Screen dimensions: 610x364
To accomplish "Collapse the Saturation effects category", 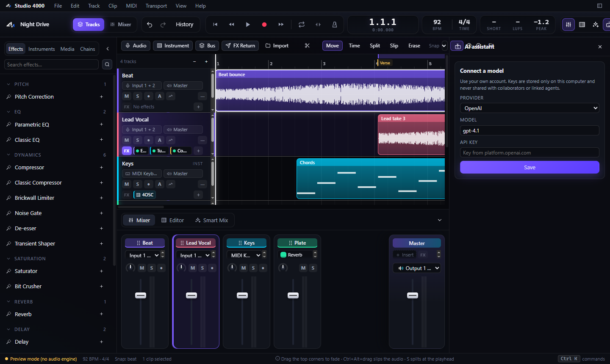I will 8,259.
